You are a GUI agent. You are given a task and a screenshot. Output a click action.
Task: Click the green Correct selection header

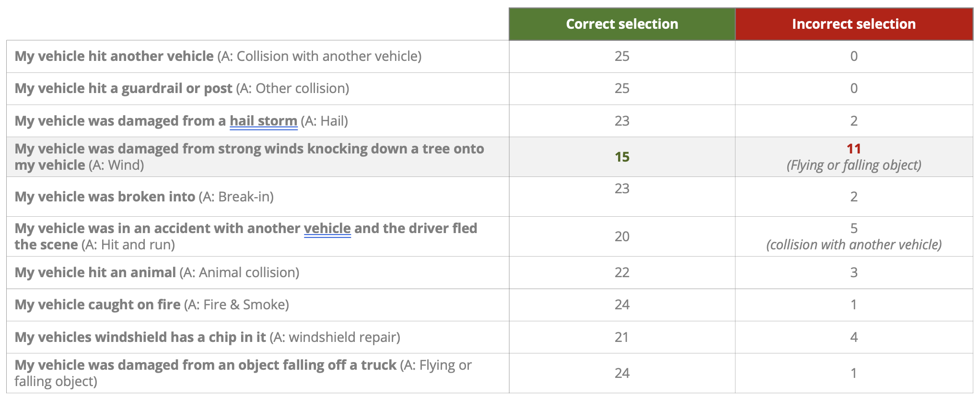tap(622, 24)
